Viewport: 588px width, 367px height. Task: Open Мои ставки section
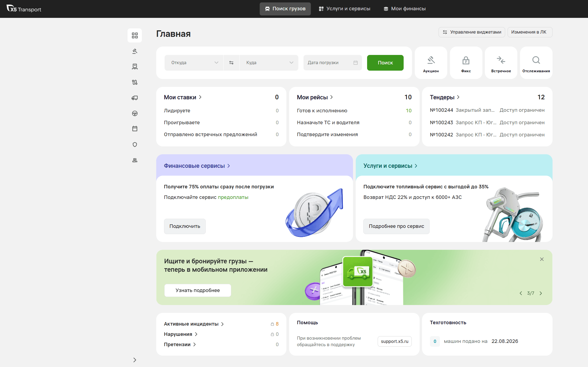183,97
